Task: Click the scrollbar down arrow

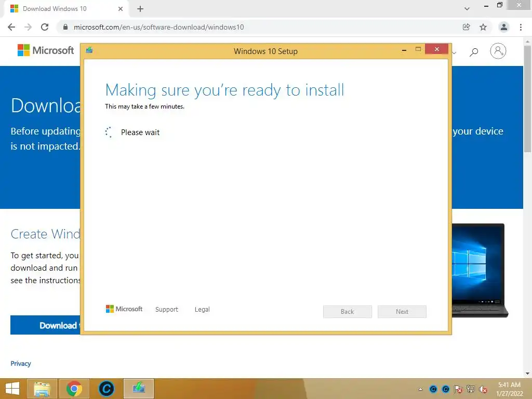Action: [527, 374]
